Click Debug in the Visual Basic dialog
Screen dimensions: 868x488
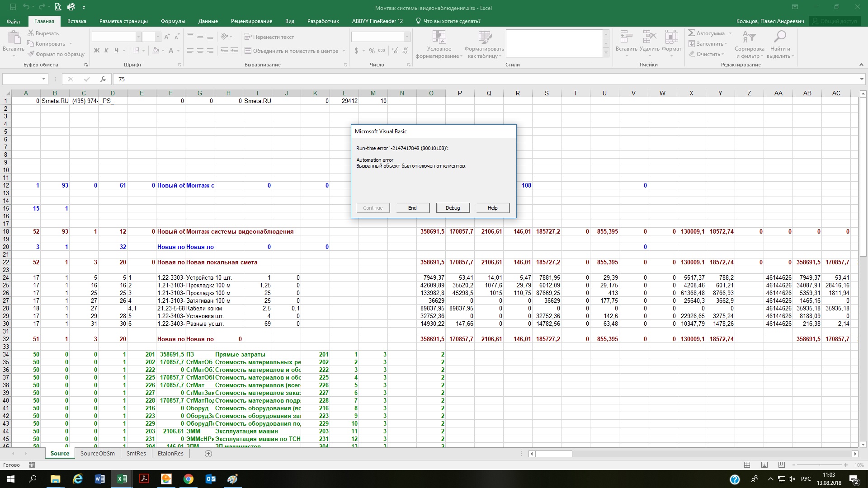[453, 208]
